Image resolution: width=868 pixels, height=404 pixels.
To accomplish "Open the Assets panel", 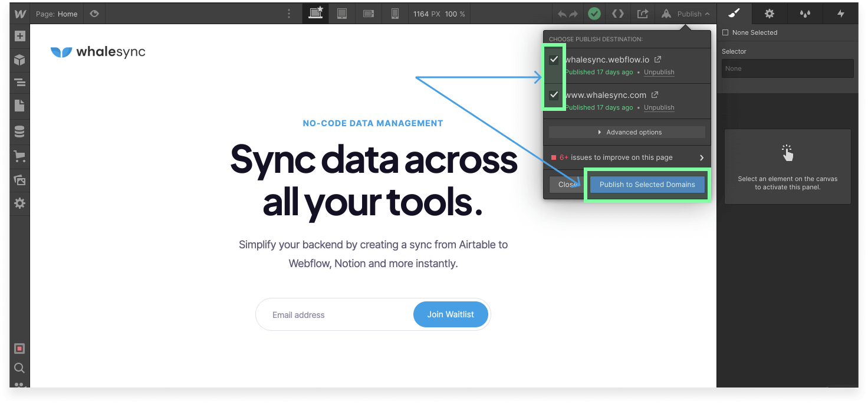I will [19, 180].
